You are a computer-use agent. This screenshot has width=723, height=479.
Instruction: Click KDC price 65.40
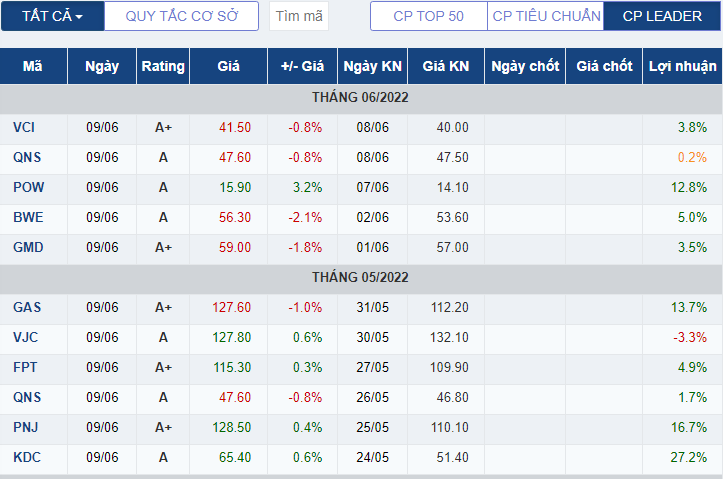[235, 457]
